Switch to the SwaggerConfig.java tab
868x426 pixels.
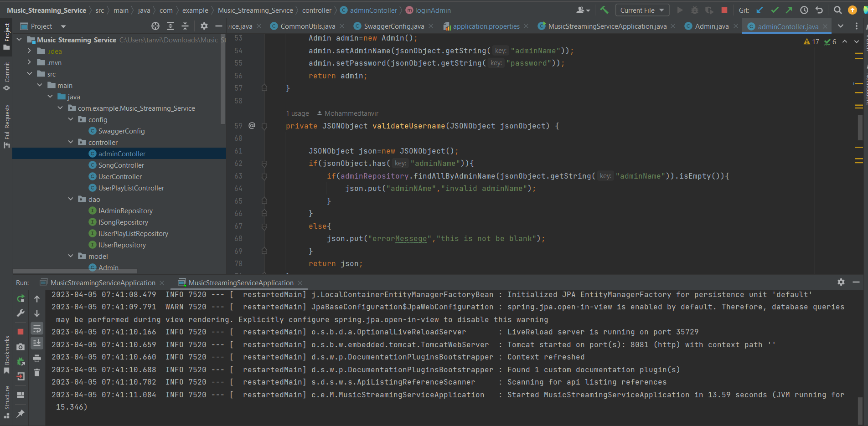(393, 26)
